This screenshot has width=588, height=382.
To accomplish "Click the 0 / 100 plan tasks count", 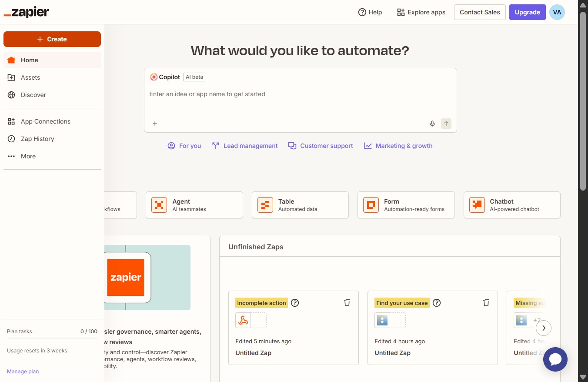I will pos(89,332).
